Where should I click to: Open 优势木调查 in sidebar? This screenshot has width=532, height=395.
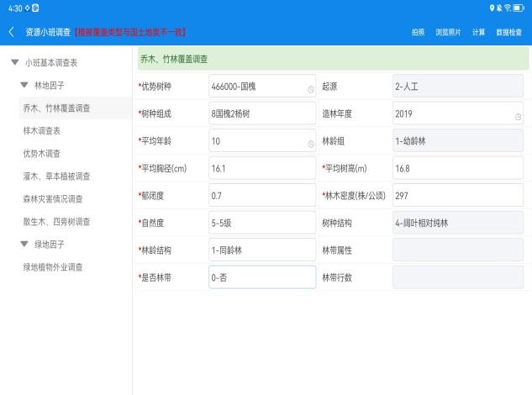[x=42, y=154]
